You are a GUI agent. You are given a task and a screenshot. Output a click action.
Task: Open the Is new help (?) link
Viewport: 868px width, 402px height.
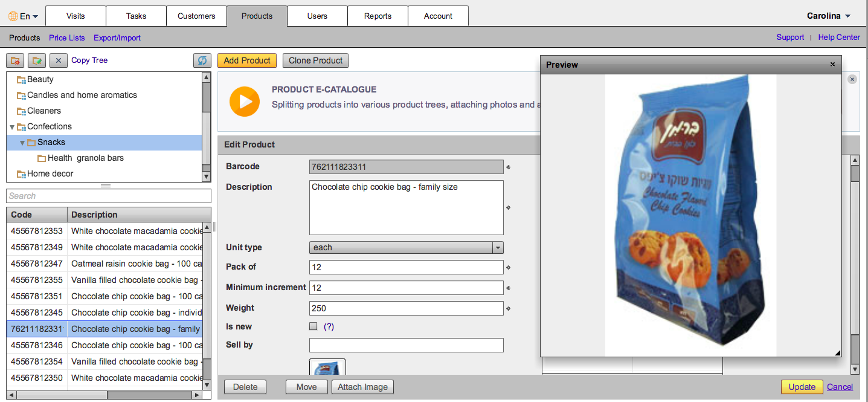[329, 326]
